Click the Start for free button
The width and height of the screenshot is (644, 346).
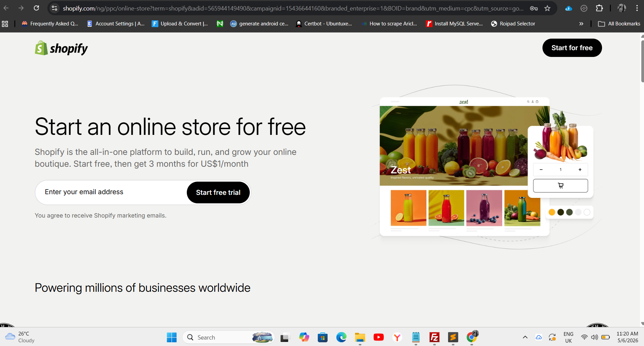572,48
